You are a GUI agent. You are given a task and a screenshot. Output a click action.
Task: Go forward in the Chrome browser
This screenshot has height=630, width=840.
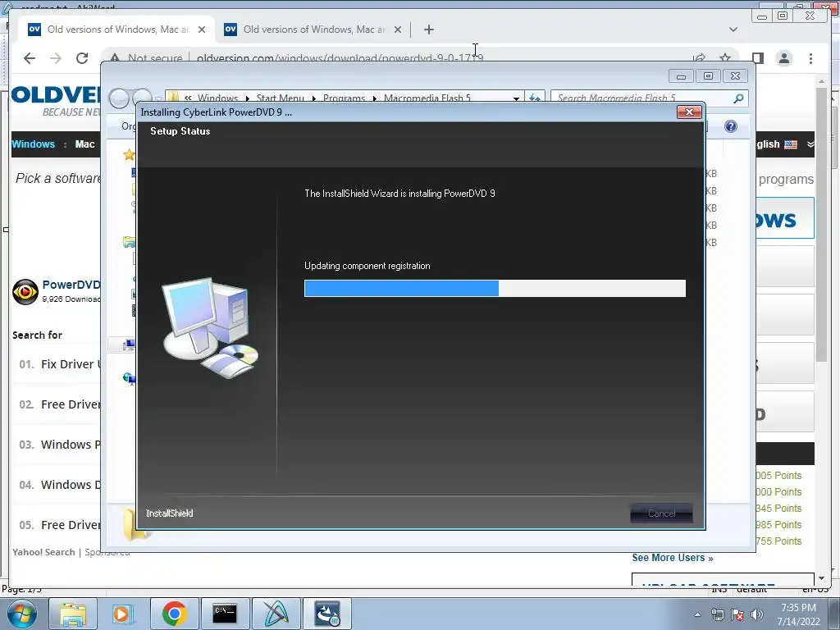point(56,58)
